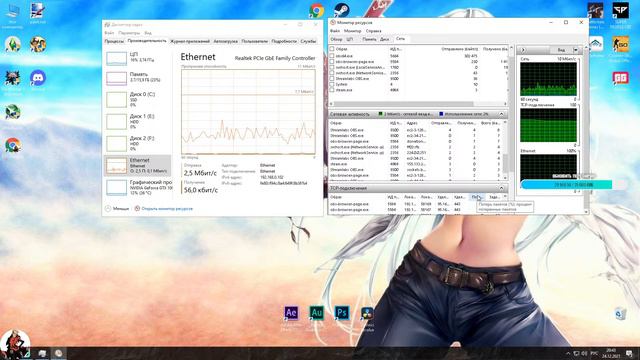Screen dimensions: 640x360
Task: Select the Графический процессор (GPU) item
Action: point(138,187)
